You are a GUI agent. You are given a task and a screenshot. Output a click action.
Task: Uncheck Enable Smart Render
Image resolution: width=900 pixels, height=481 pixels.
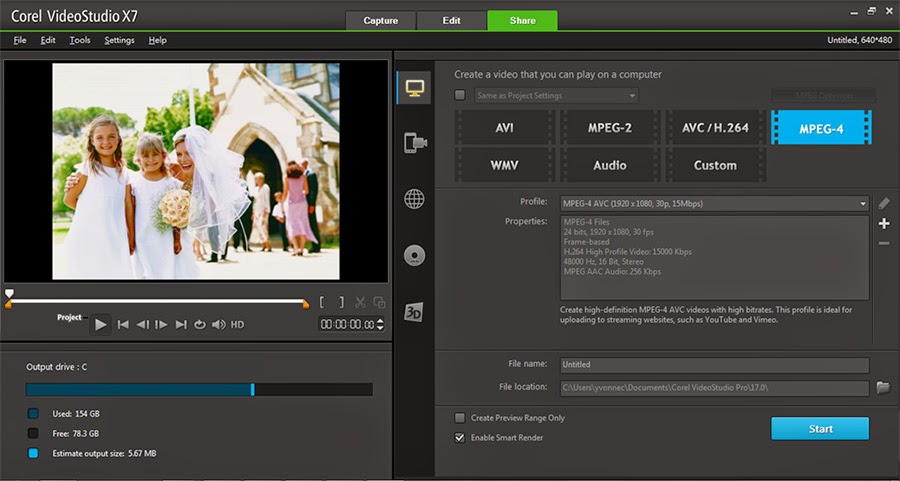[460, 437]
